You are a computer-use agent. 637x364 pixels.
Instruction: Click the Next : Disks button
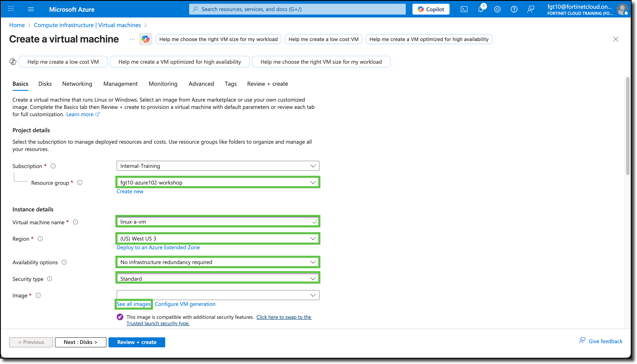[80, 342]
